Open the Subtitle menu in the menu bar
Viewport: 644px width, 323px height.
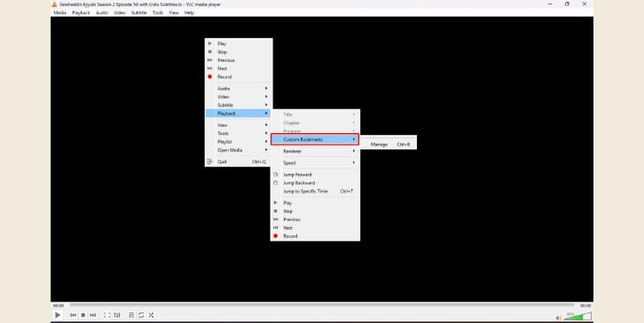138,12
